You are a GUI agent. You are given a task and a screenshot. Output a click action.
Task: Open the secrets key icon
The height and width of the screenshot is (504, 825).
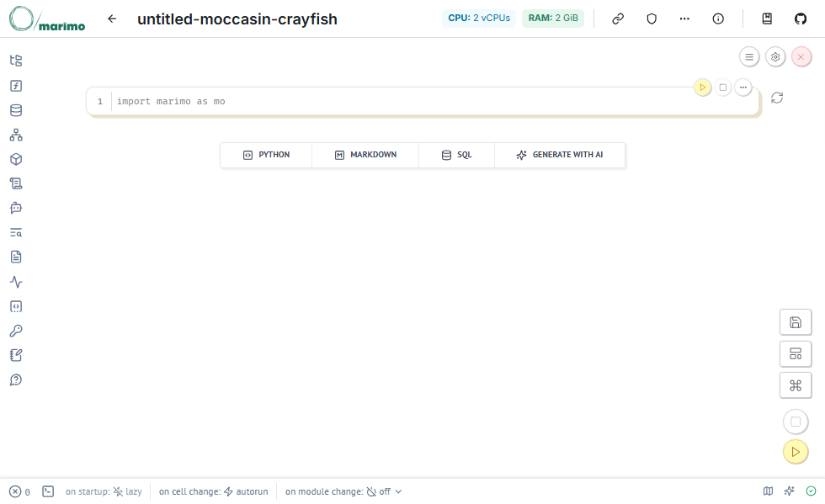[16, 331]
